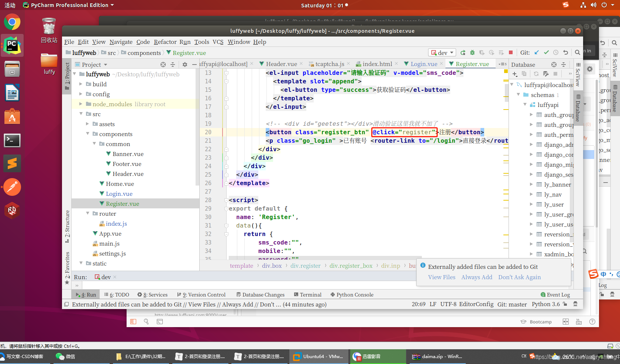
Task: Toggle the SciView side tool window
Action: pyautogui.click(x=578, y=74)
